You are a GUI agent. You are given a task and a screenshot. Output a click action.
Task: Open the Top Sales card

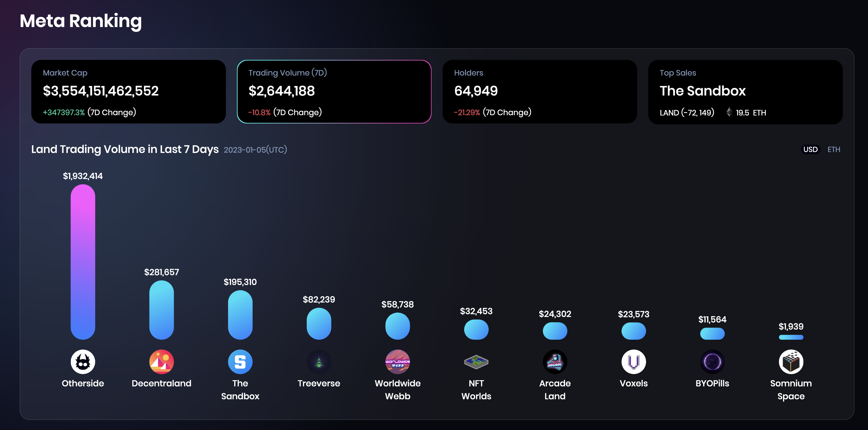tap(745, 92)
